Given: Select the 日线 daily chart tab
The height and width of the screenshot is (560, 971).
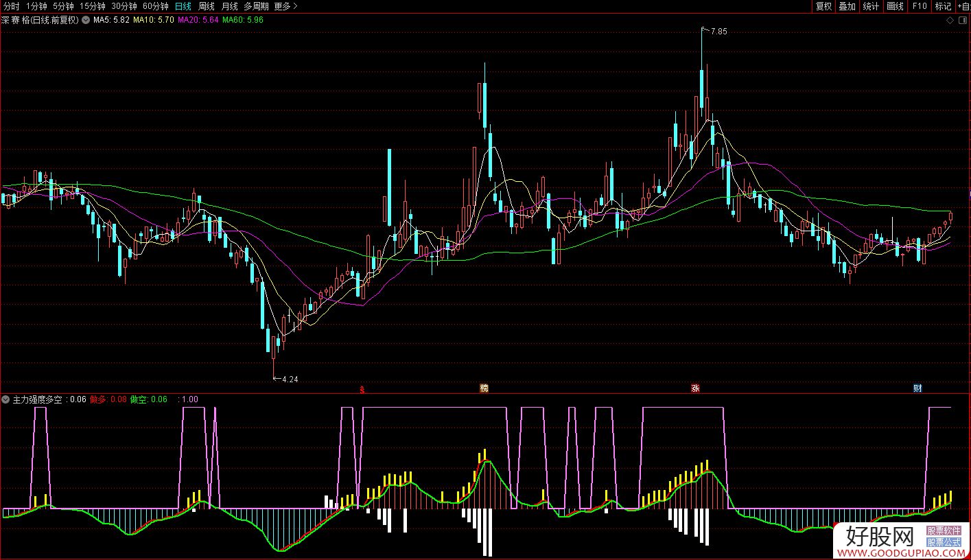Looking at the screenshot, I should 183,6.
